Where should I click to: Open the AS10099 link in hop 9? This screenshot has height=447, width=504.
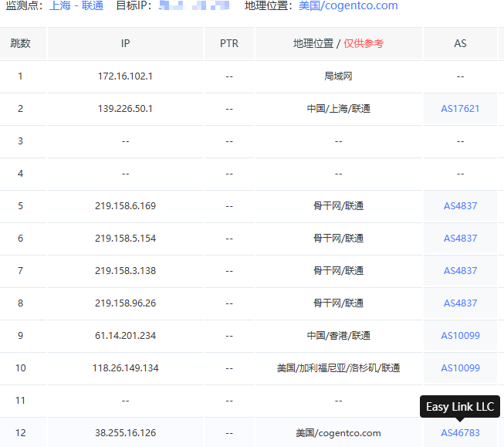[460, 336]
